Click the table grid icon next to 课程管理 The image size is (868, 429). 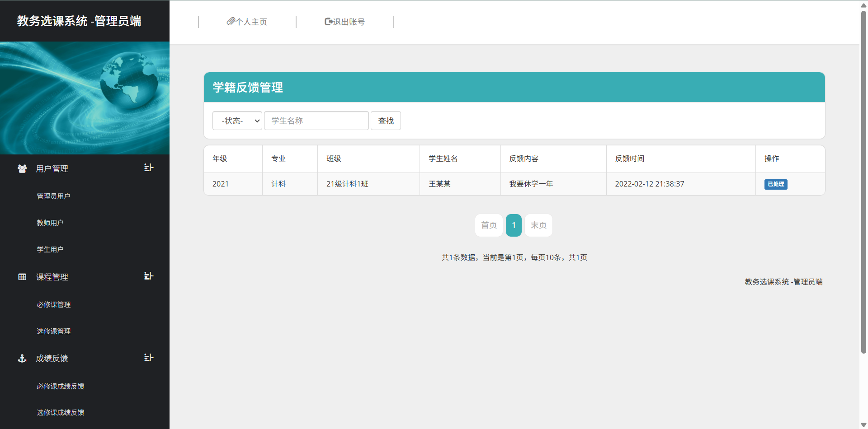tap(22, 277)
